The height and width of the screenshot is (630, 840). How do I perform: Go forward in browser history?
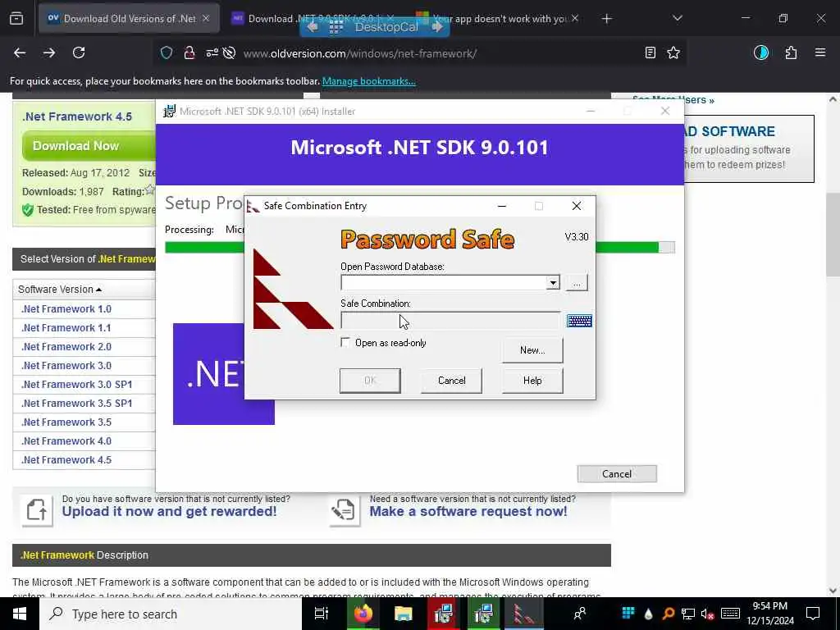(x=49, y=52)
